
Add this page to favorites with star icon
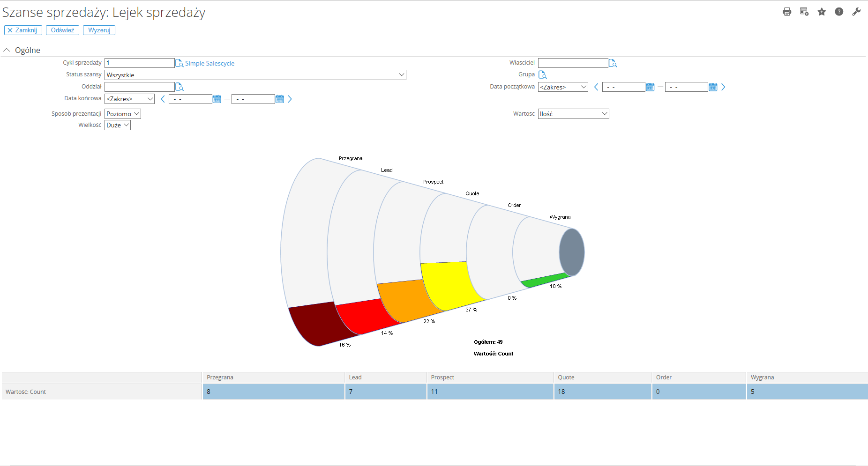coord(822,12)
